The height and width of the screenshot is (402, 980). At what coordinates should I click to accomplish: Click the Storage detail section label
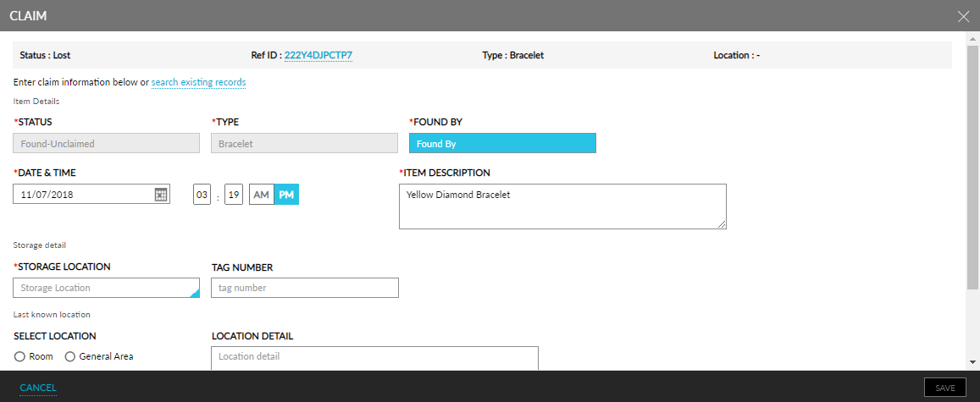pos(39,245)
